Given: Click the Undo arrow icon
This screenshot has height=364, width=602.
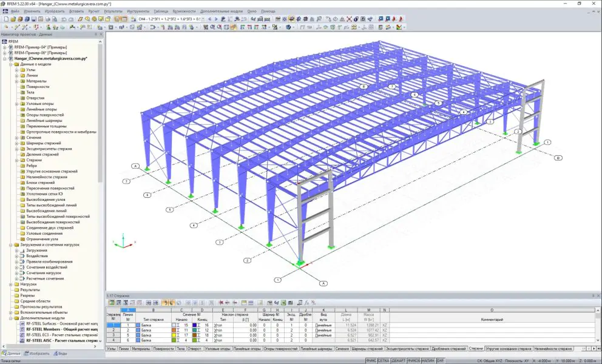Looking at the screenshot, I should (x=64, y=19).
